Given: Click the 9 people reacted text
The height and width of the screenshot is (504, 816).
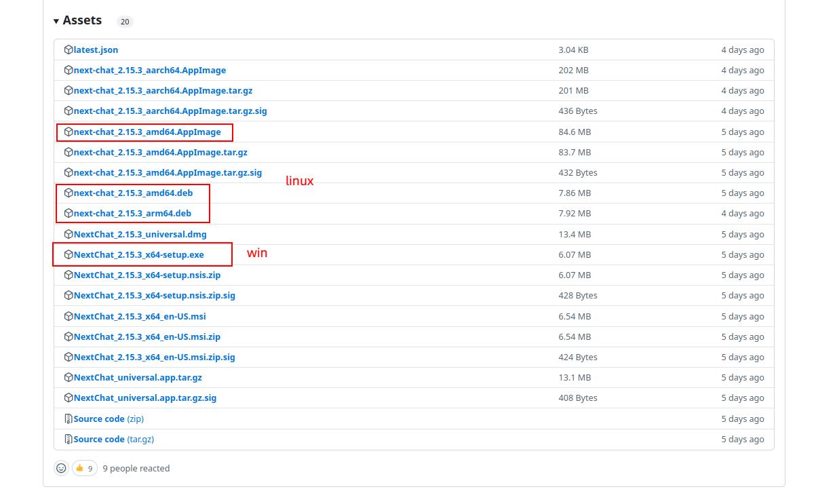Looking at the screenshot, I should [x=136, y=468].
